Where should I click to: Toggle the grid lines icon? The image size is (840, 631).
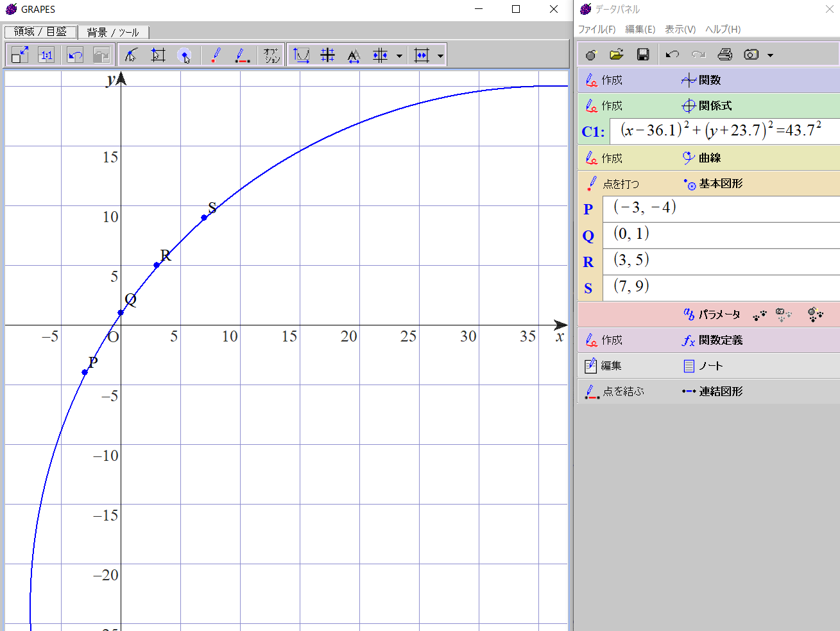pyautogui.click(x=327, y=55)
